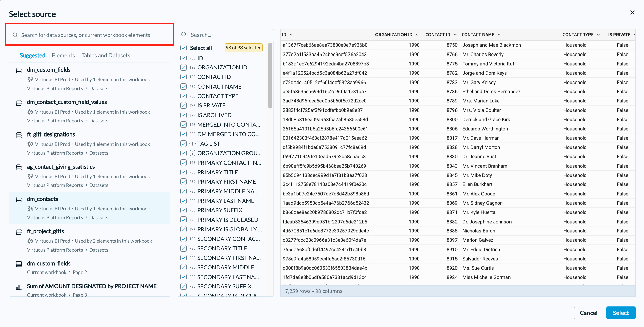Uncheck the ID column checkbox
The image size is (644, 327).
click(183, 58)
